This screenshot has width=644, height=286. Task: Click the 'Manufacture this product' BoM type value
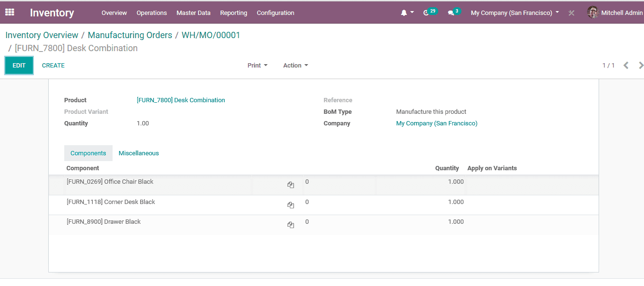[x=431, y=112]
